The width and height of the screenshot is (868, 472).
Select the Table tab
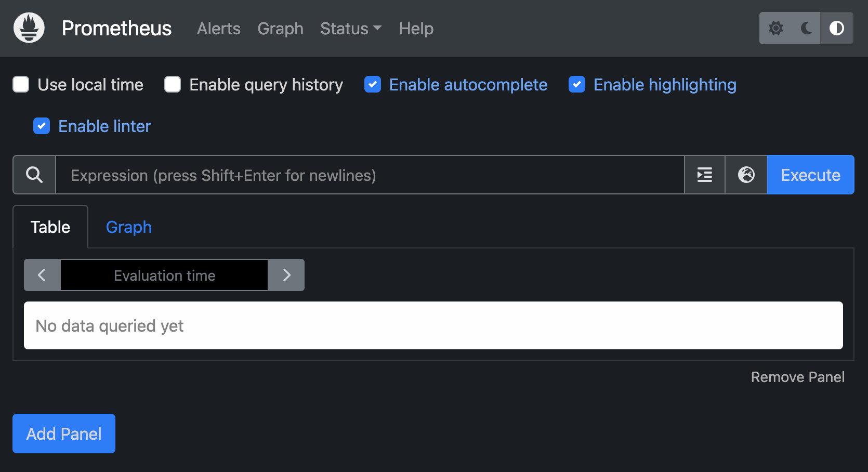(50, 227)
